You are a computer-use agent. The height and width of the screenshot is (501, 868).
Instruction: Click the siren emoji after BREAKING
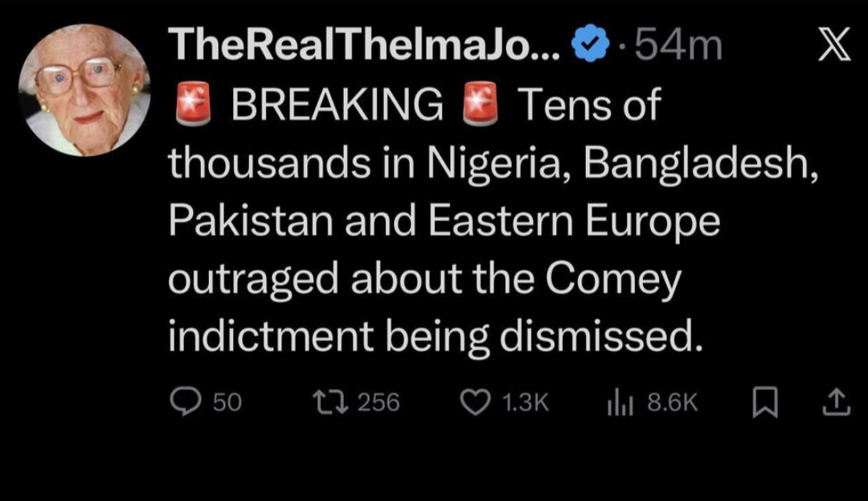tap(481, 105)
